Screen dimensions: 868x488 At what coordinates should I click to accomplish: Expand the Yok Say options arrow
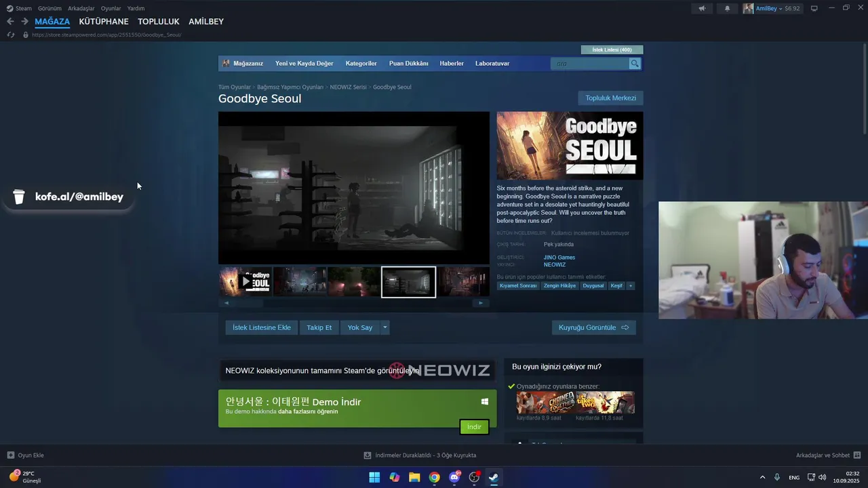pyautogui.click(x=385, y=327)
